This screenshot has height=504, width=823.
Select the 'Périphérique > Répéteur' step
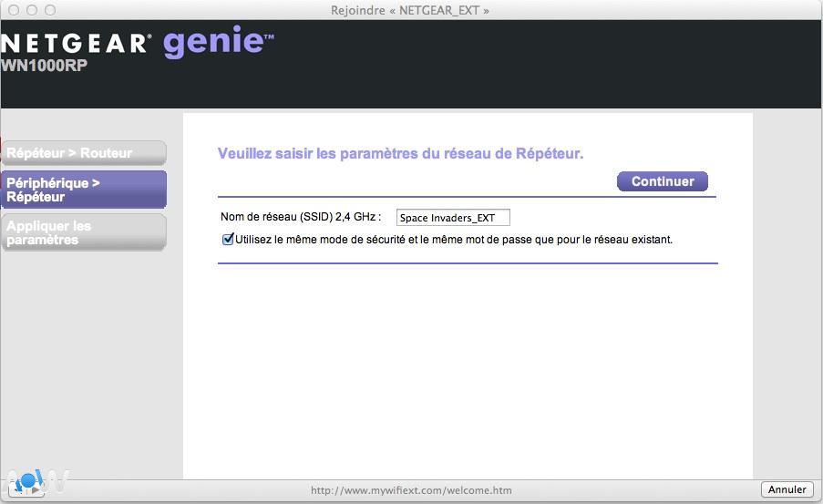click(84, 190)
